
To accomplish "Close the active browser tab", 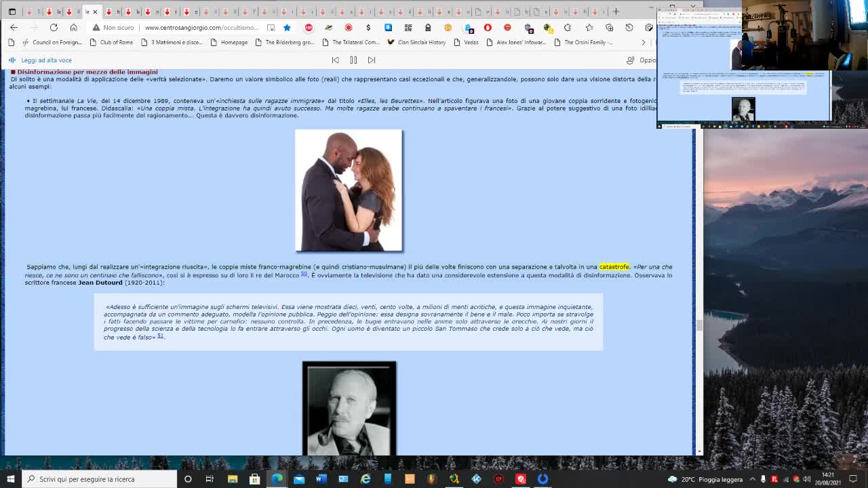I will [x=95, y=12].
